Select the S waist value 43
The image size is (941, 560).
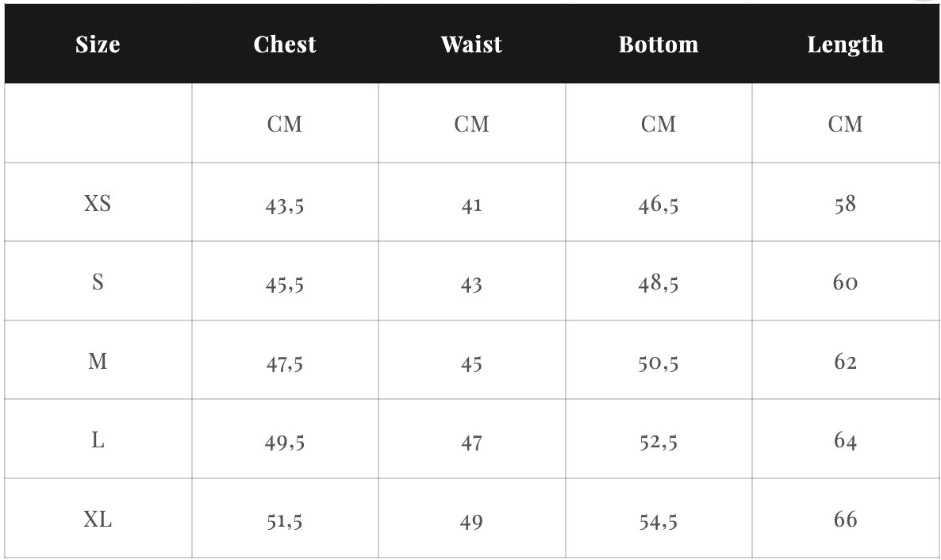tap(471, 284)
